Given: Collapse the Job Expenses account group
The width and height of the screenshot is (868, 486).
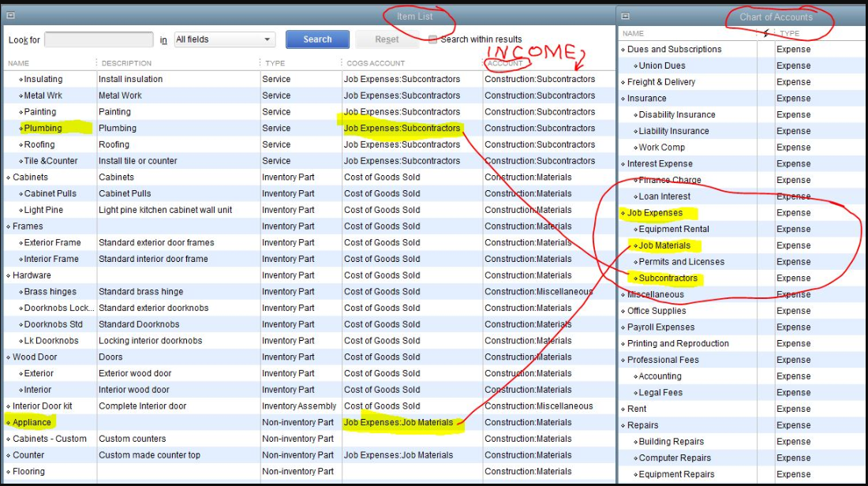Looking at the screenshot, I should point(621,212).
